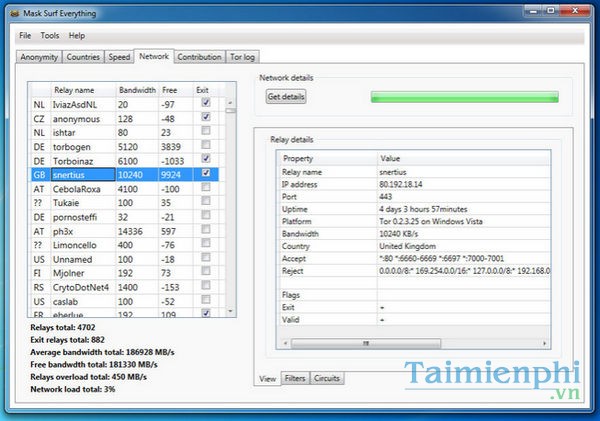This screenshot has height=421, width=600.
Task: Check Exit box for torbogen relay
Action: [x=205, y=144]
